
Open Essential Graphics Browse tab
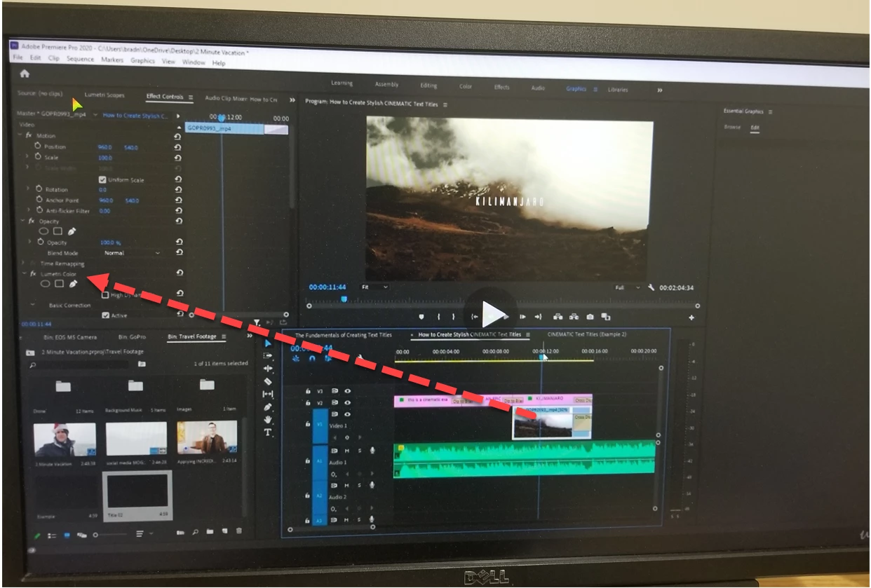pyautogui.click(x=732, y=127)
